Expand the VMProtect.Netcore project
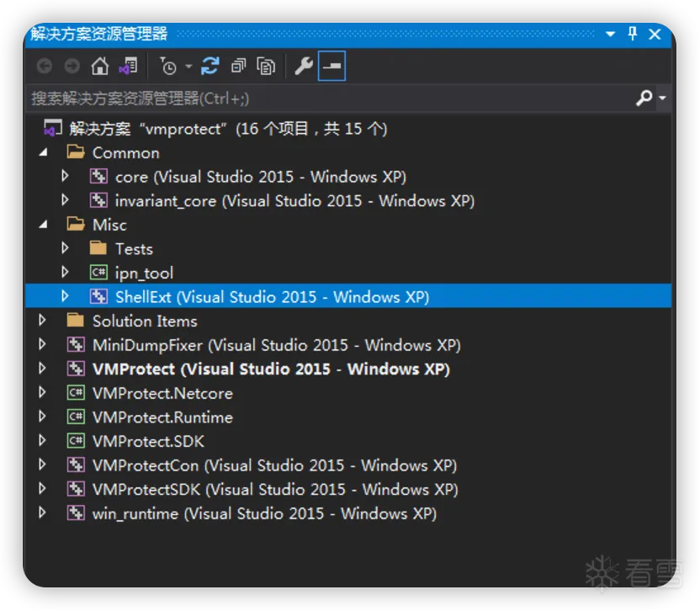 pos(42,393)
